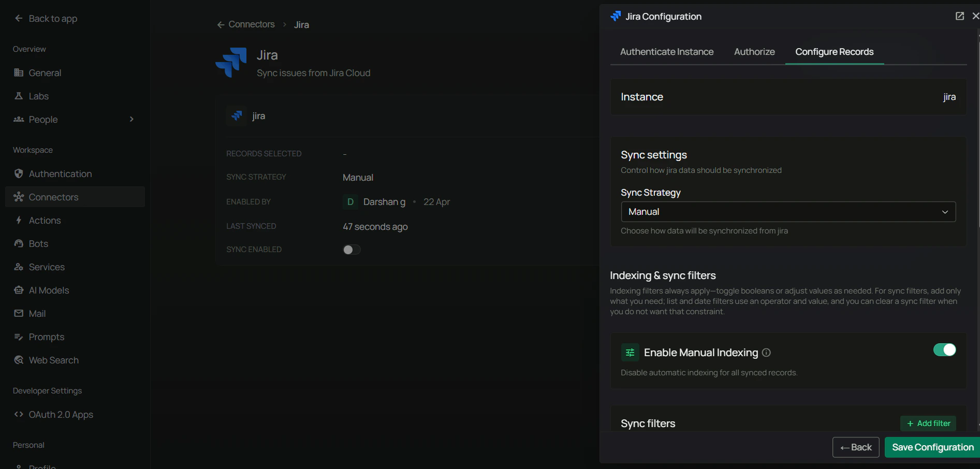Viewport: 980px width, 469px height.
Task: Open General settings icon in sidebar
Action: (x=19, y=72)
